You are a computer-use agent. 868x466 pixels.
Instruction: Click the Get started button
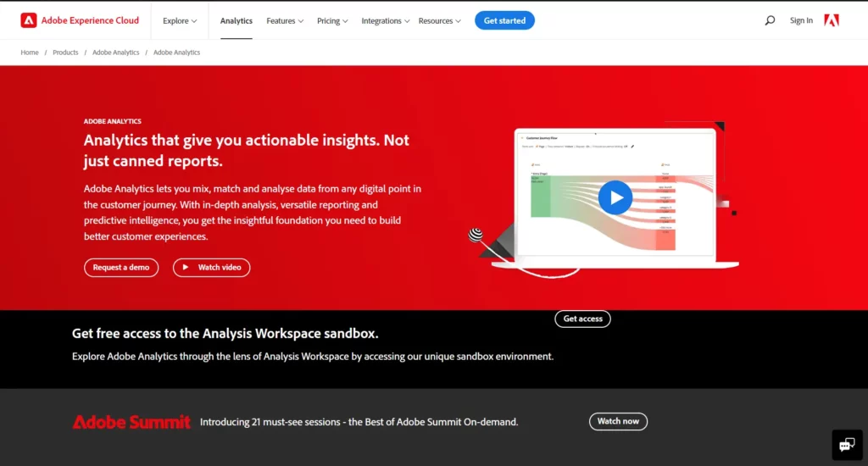tap(504, 20)
